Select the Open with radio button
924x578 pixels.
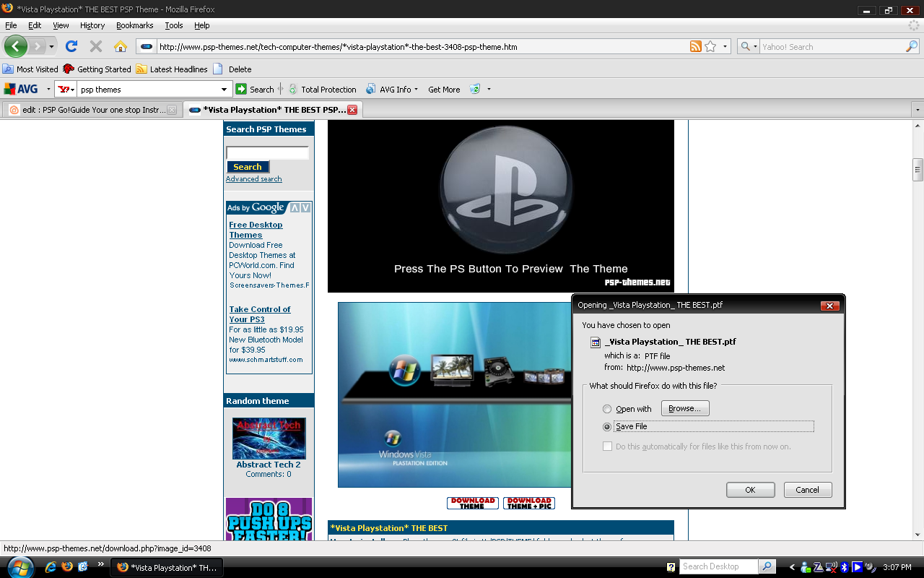607,409
